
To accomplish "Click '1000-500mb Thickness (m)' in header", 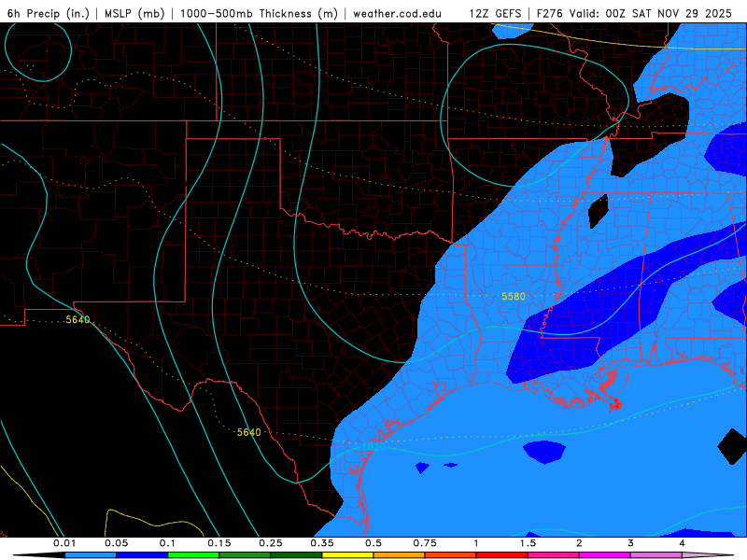I will click(259, 14).
